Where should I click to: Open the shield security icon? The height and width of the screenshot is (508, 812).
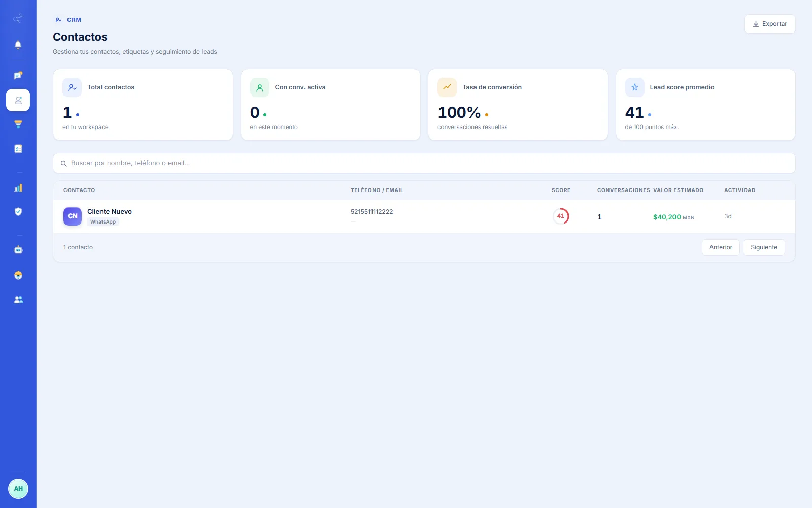tap(18, 212)
